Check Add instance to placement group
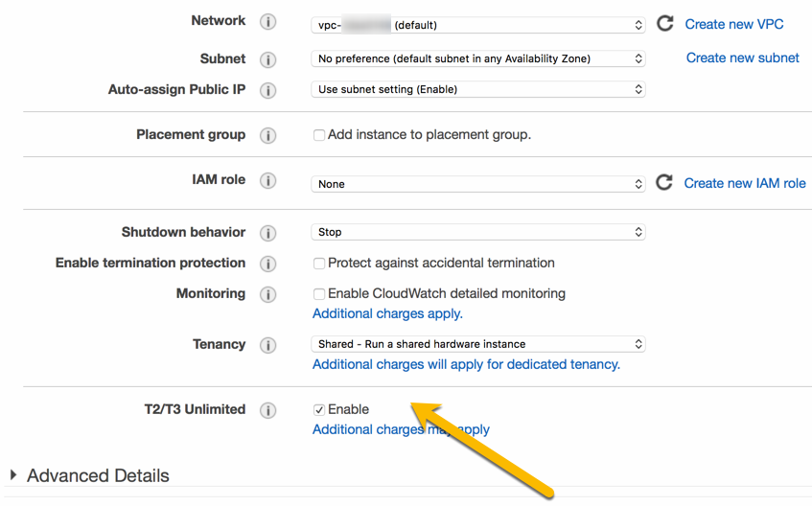The image size is (812, 506). [319, 136]
